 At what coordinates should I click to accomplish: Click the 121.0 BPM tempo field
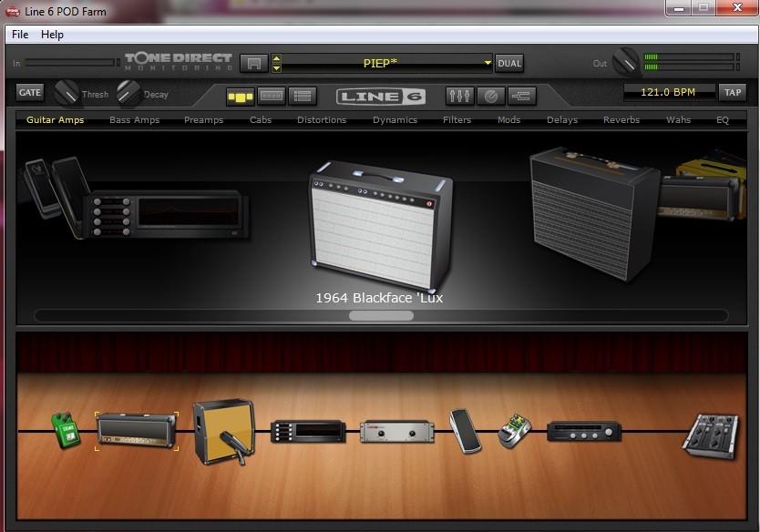pos(668,92)
